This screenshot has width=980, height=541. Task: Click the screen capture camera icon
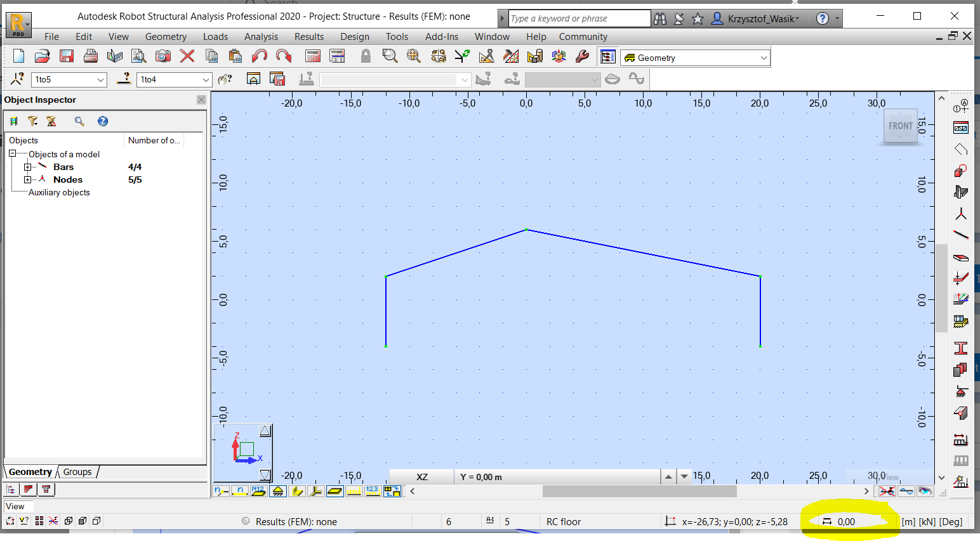pyautogui.click(x=163, y=56)
